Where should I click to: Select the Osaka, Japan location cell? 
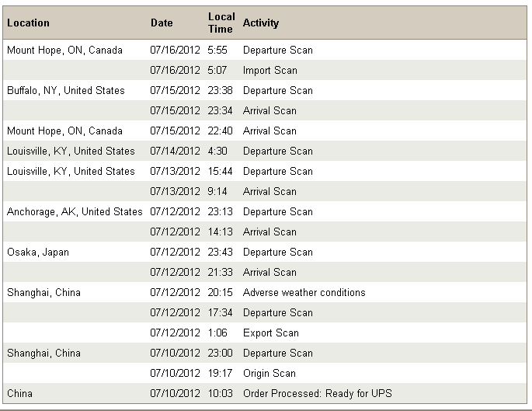coord(37,253)
